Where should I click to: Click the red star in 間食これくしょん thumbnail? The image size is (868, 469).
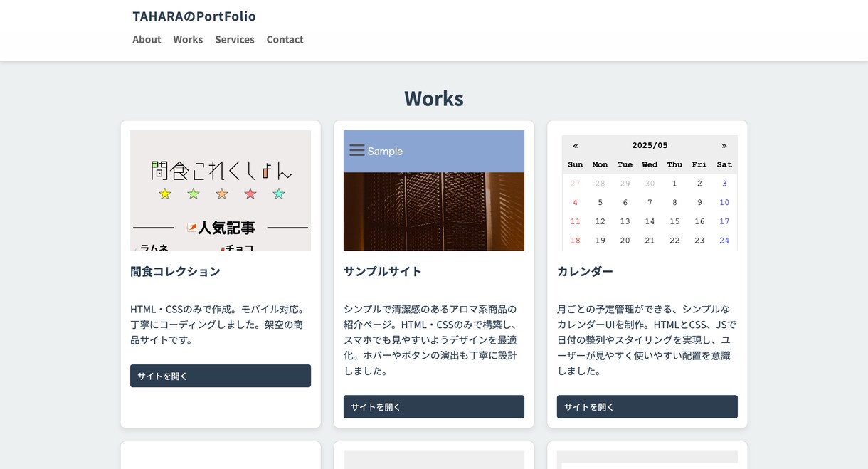point(250,194)
